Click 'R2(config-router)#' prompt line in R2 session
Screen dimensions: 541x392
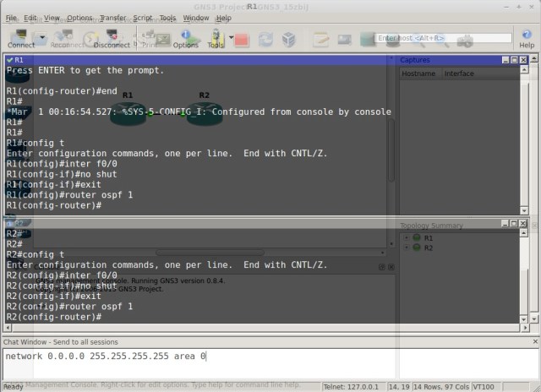click(x=54, y=317)
